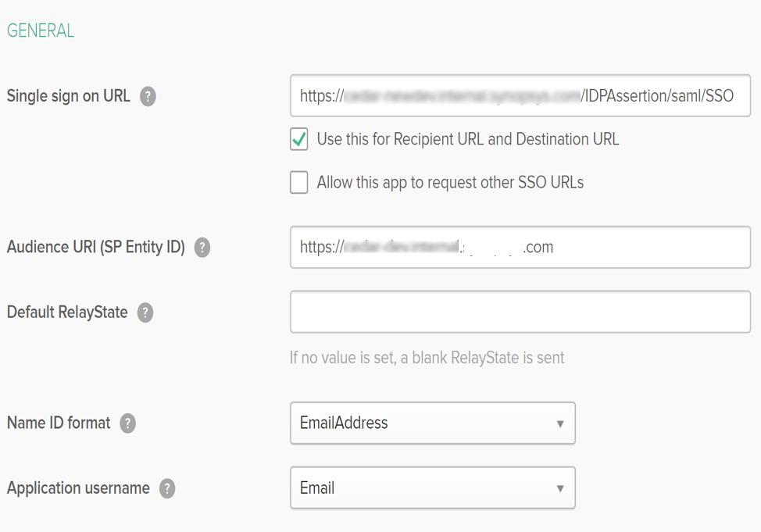Select the text 'If no value is set, a blank RelayState is sent'
Image resolution: width=761 pixels, height=532 pixels.
click(x=427, y=358)
